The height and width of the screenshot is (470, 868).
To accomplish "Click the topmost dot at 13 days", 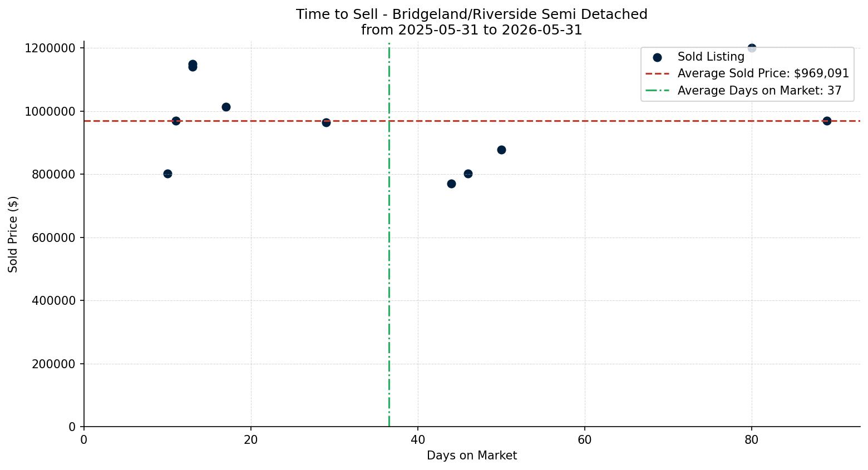I will [193, 64].
